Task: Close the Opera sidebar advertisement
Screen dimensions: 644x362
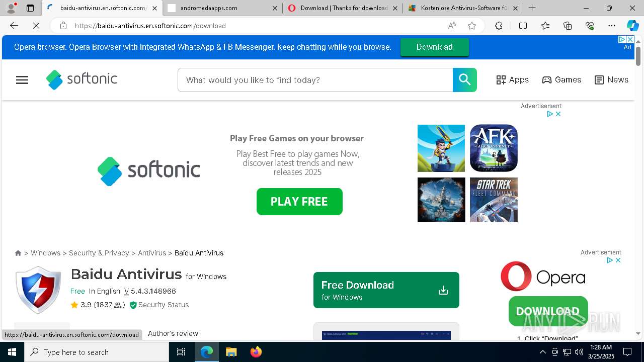Action: [x=618, y=260]
